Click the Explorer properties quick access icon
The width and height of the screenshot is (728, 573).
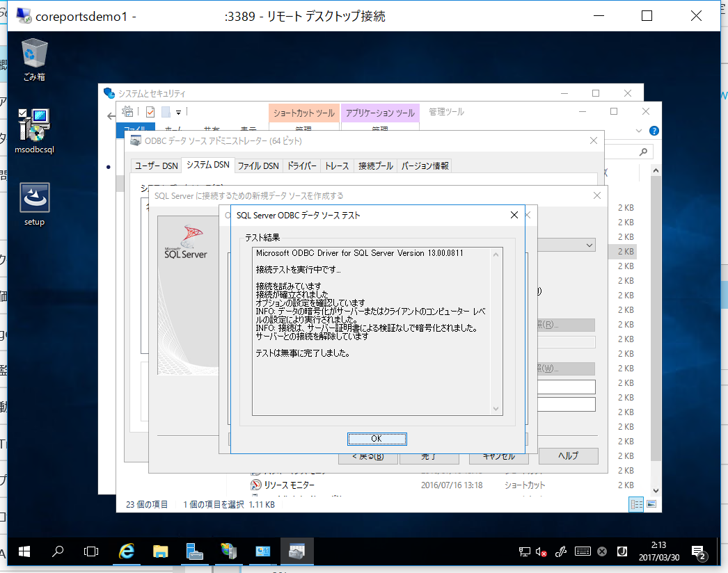click(x=150, y=112)
